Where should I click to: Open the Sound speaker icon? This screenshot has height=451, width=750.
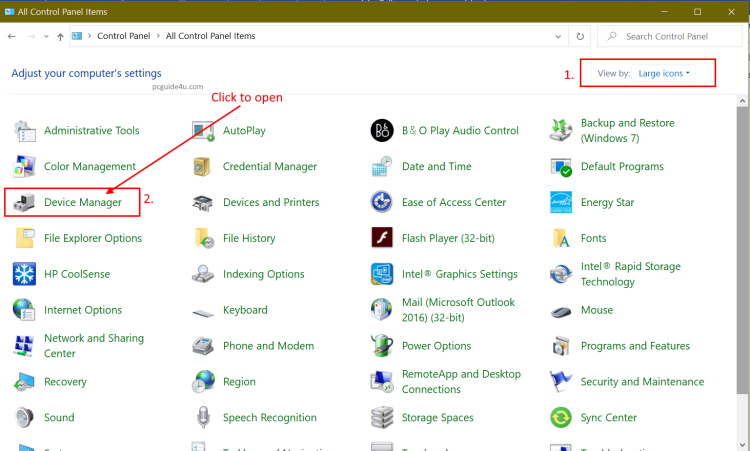[x=24, y=418]
